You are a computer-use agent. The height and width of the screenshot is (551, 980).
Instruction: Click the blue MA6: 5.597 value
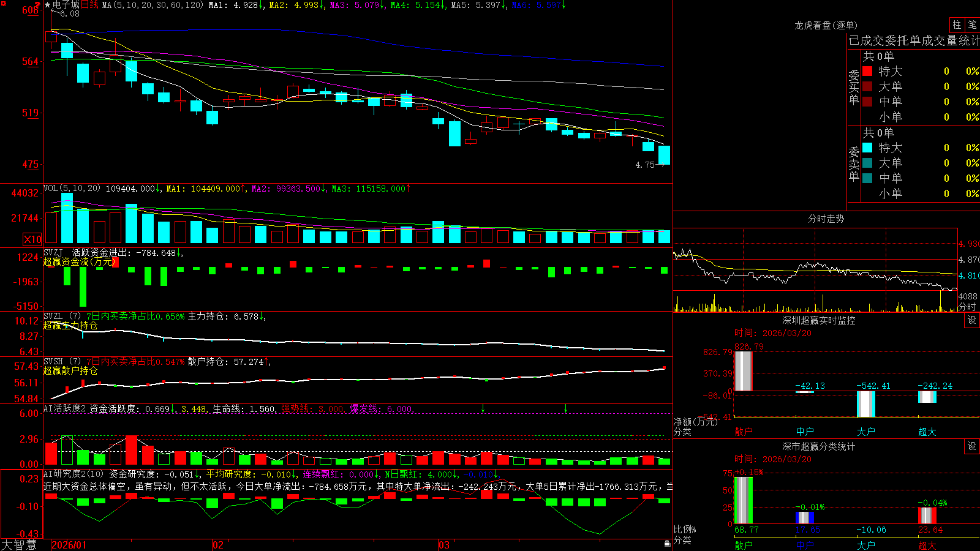(539, 5)
